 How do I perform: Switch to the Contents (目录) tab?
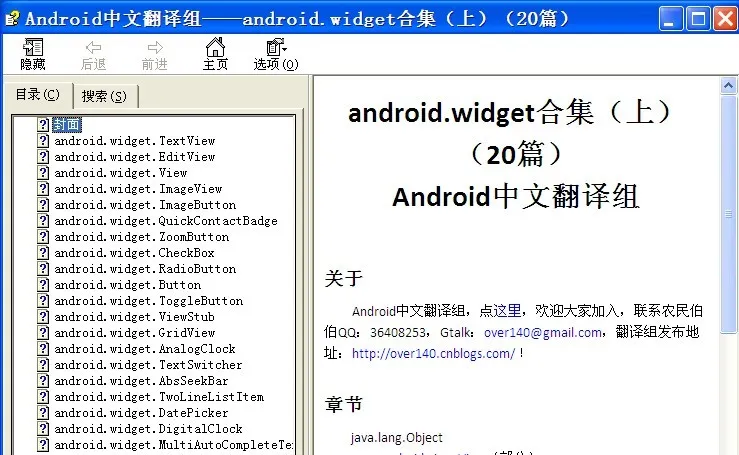pyautogui.click(x=38, y=95)
